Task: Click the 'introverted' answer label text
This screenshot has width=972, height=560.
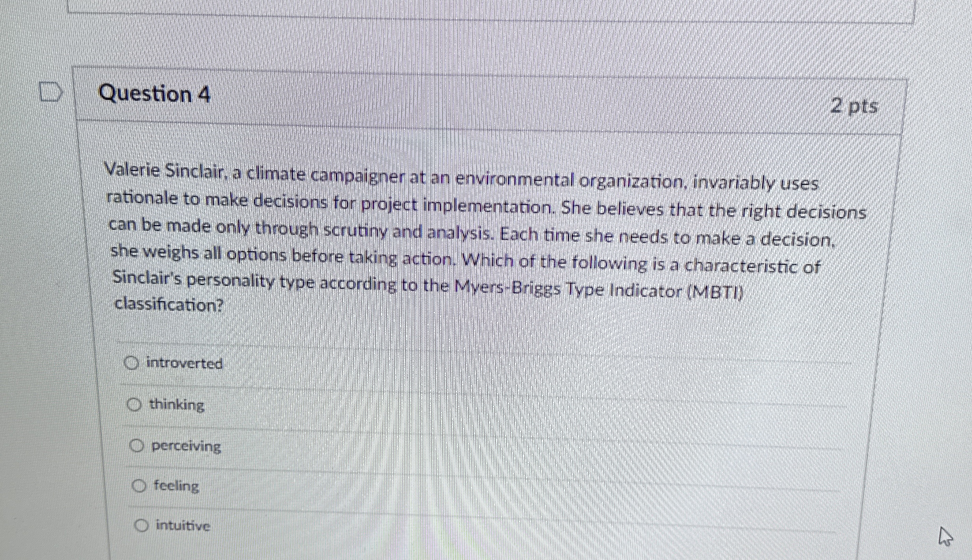Action: (x=185, y=363)
